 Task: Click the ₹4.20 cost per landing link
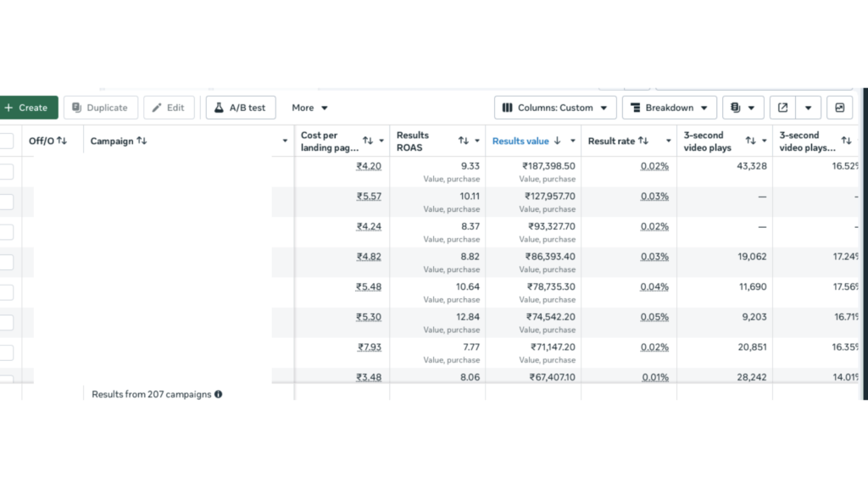click(x=369, y=166)
